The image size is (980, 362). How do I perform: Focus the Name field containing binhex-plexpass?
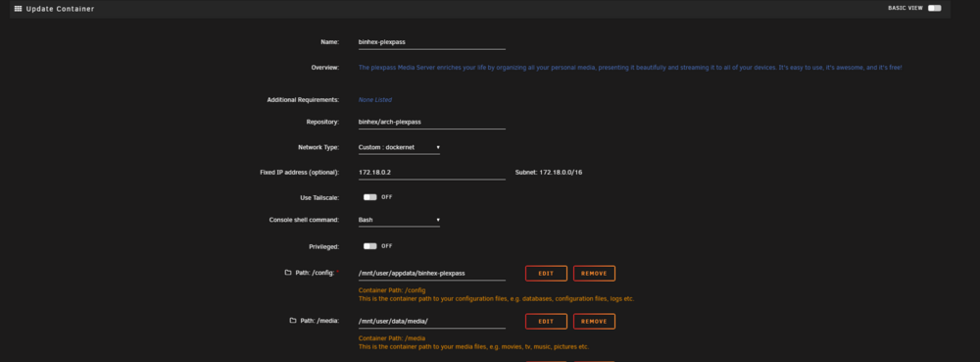pos(431,42)
